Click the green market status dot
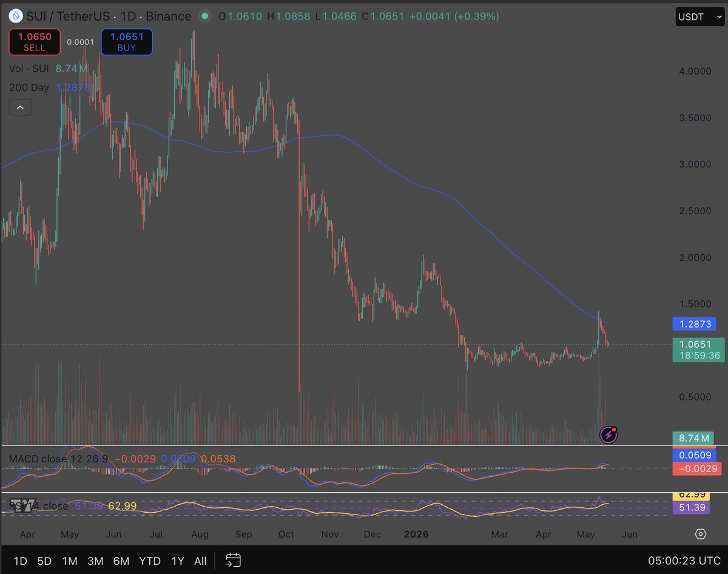Viewport: 728px width, 574px height. [205, 16]
